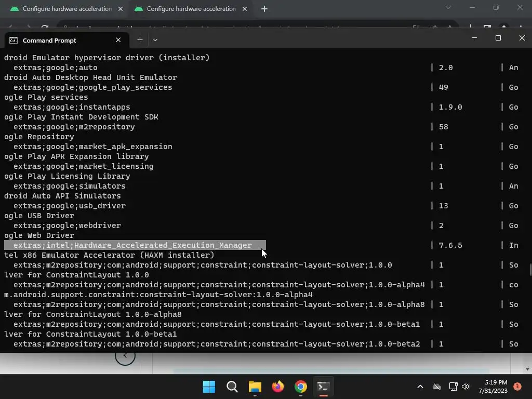This screenshot has width=532, height=399.
Task: Click 'ogle Play APK Expansion library' text
Action: 76,156
